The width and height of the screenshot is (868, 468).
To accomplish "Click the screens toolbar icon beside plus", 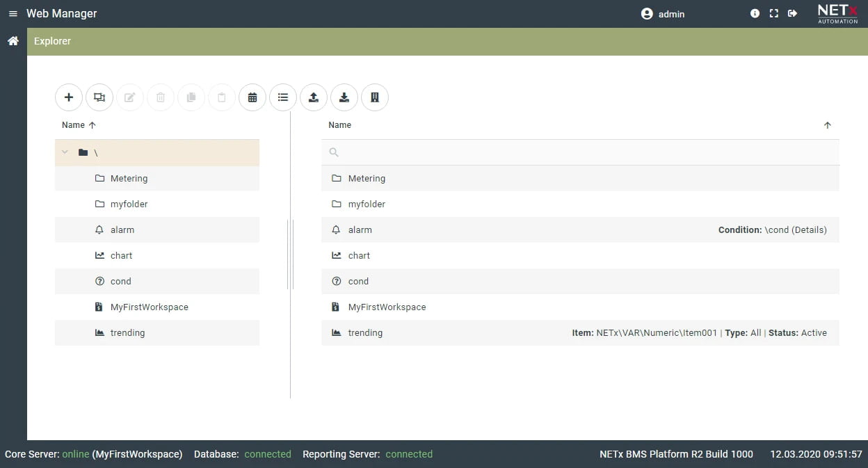I will click(99, 97).
